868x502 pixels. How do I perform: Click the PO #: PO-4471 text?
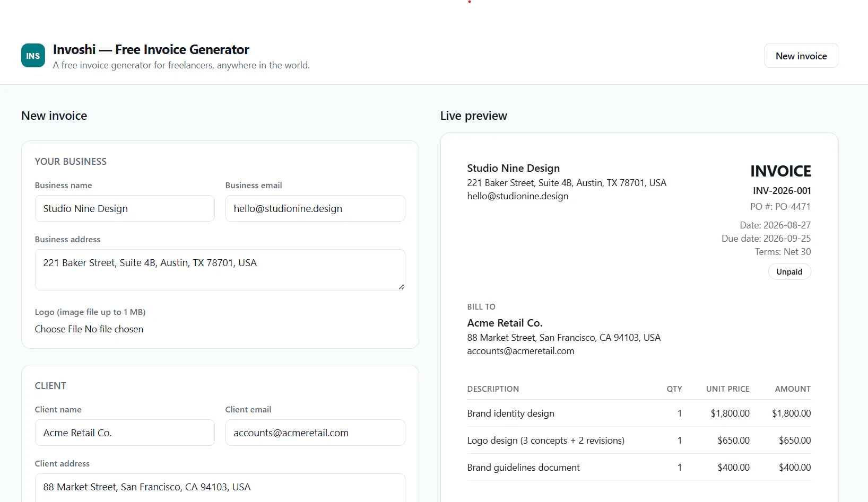point(780,207)
